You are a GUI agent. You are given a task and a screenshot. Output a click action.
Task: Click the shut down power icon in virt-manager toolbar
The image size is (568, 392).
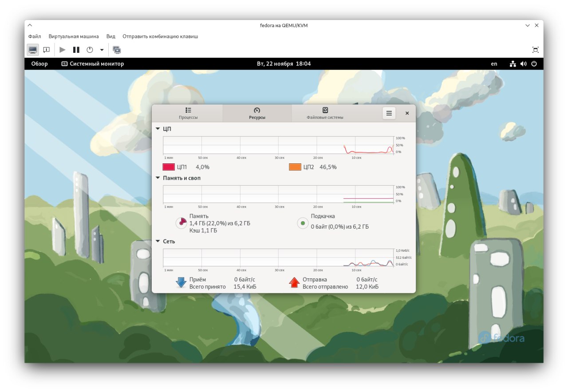pyautogui.click(x=90, y=50)
